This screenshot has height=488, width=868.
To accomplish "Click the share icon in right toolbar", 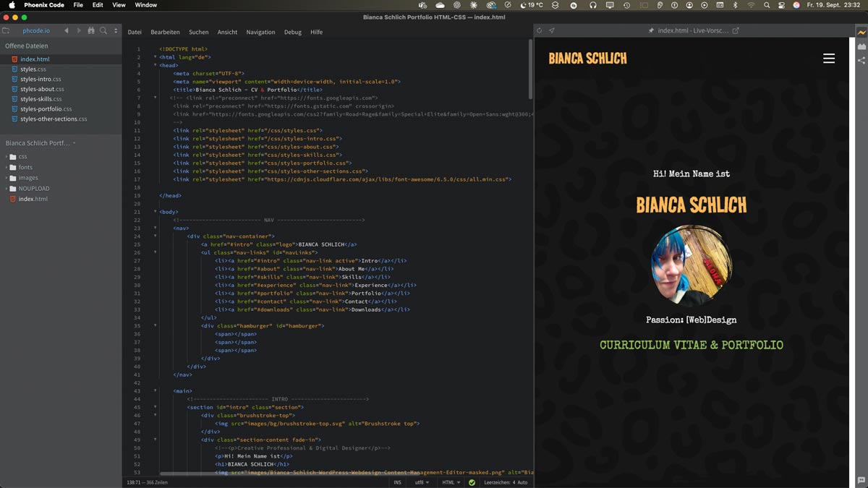I will click(x=861, y=61).
